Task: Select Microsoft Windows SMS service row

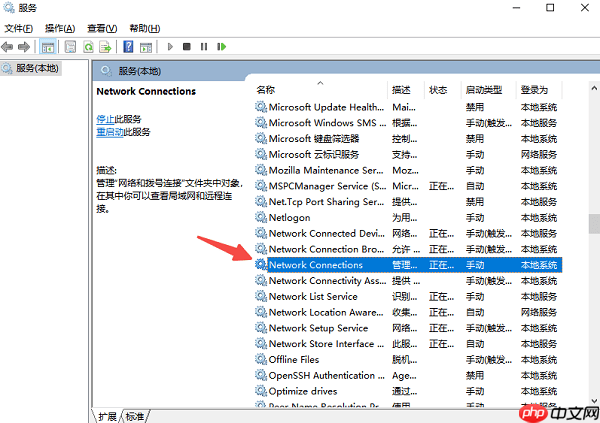Action: (408, 123)
